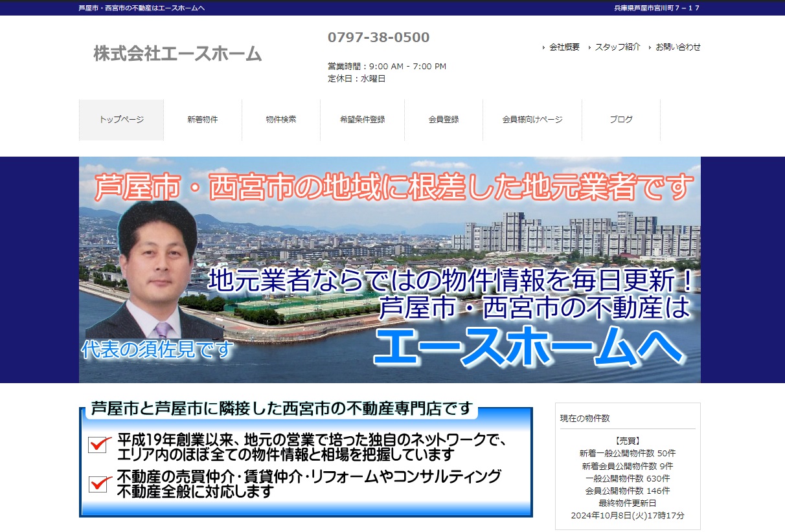Click 新着一般公開物件数 50件 text
The width and height of the screenshot is (785, 532).
tap(628, 454)
